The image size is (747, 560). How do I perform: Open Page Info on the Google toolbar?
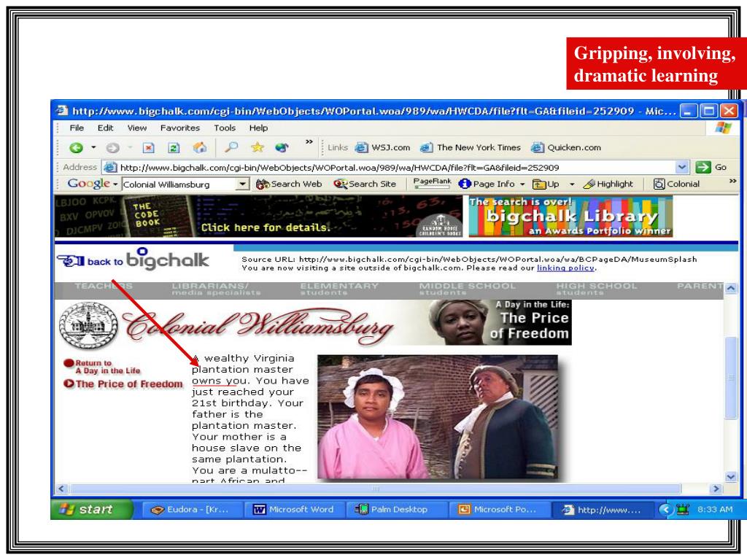[487, 184]
